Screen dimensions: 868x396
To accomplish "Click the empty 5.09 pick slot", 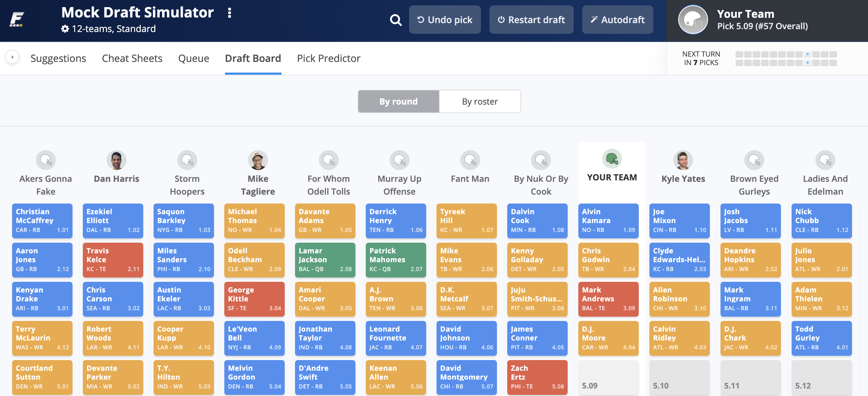I will (608, 378).
